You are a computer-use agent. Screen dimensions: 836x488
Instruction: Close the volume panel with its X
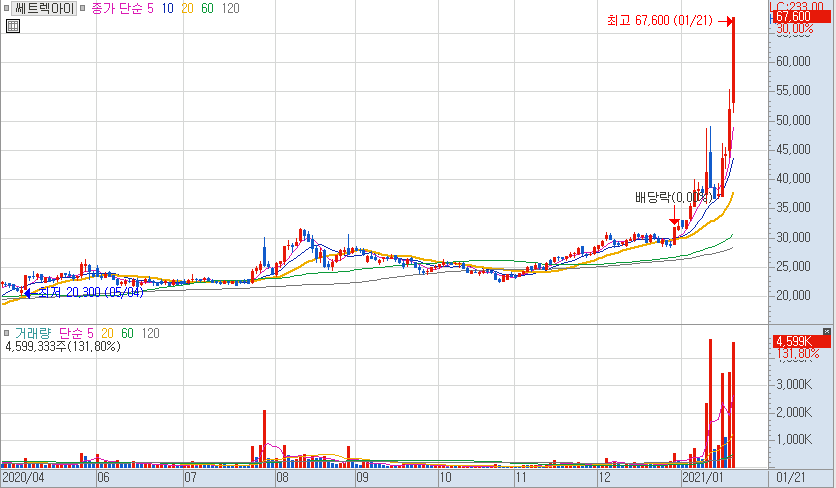pos(826,332)
